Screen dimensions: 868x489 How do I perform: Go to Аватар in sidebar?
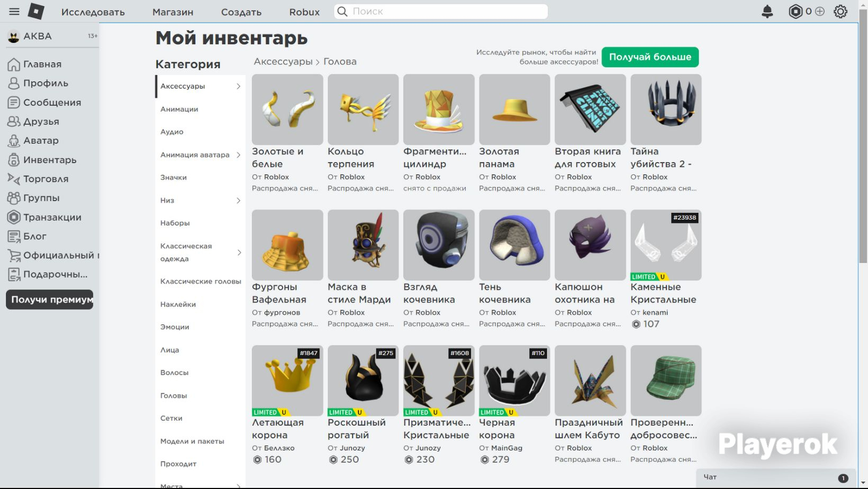[x=33, y=140]
